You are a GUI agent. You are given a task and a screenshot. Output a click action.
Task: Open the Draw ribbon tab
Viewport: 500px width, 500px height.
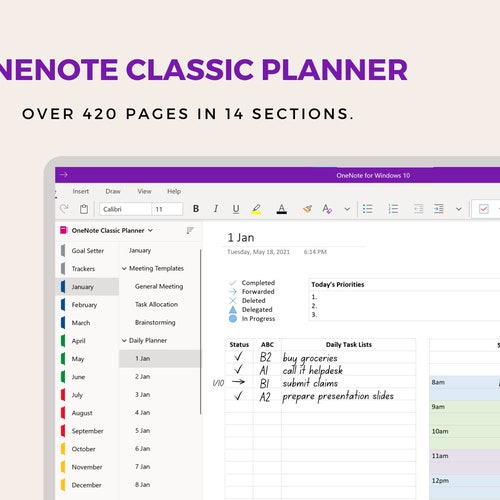113,191
